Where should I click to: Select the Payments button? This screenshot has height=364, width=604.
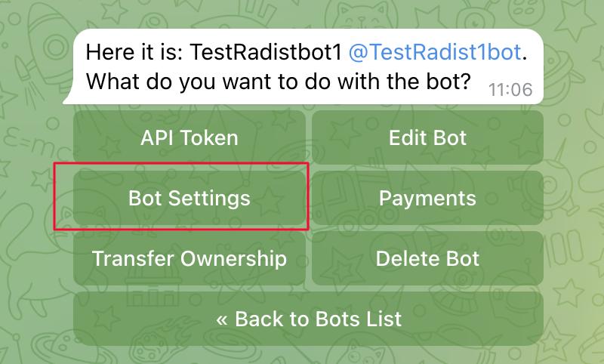click(427, 198)
